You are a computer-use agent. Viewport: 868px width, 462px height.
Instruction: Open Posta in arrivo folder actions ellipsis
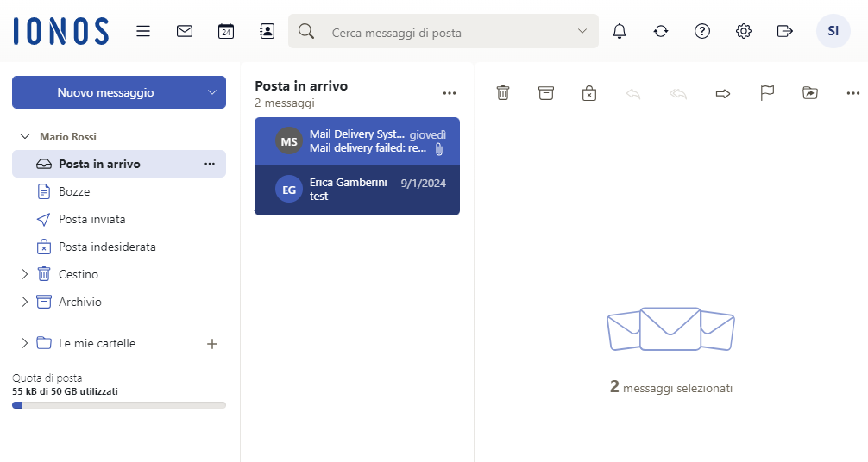tap(210, 164)
